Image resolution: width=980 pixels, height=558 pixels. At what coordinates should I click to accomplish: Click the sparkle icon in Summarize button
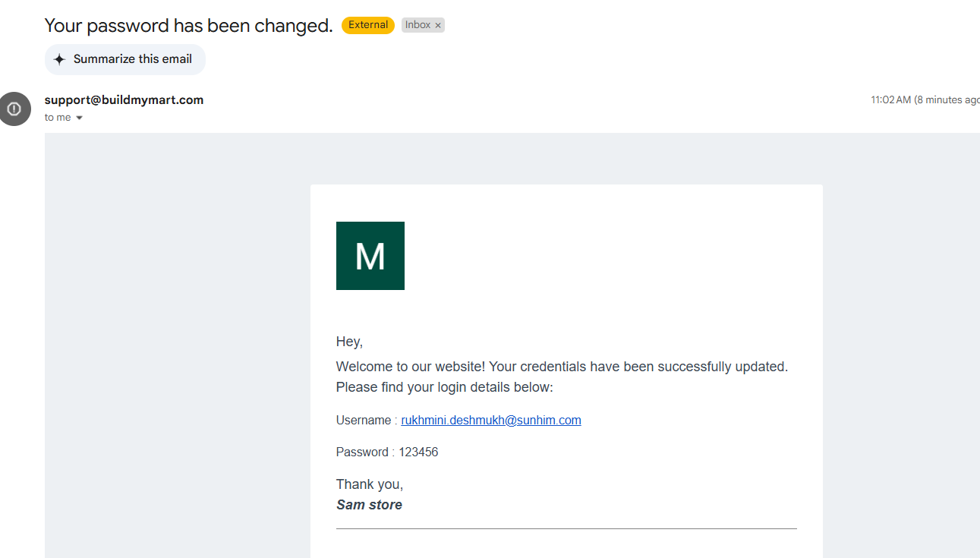coord(60,59)
